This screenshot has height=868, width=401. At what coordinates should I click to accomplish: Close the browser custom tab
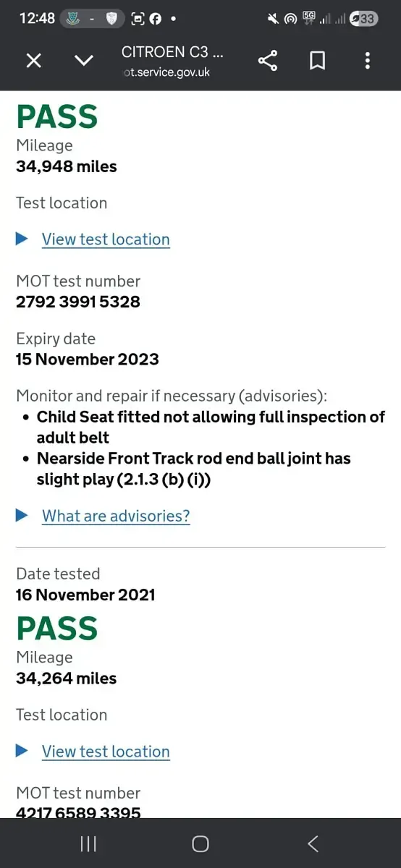pyautogui.click(x=33, y=61)
